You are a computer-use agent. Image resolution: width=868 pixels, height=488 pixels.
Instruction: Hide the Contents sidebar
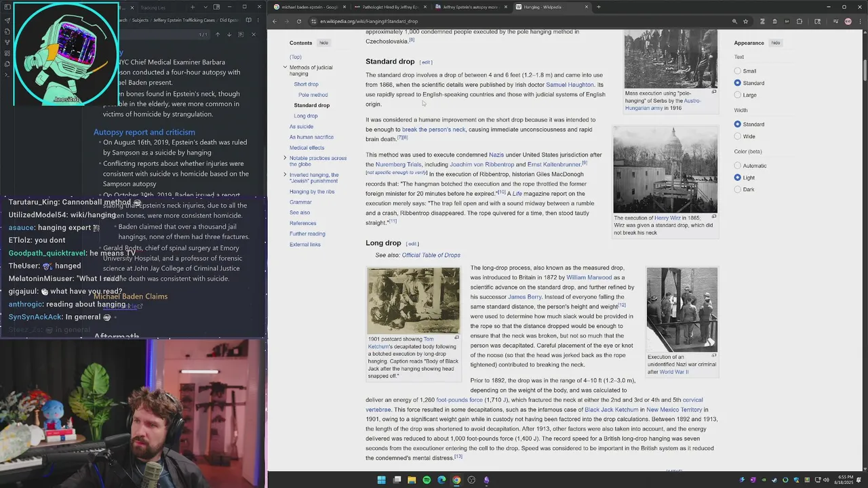pos(324,43)
